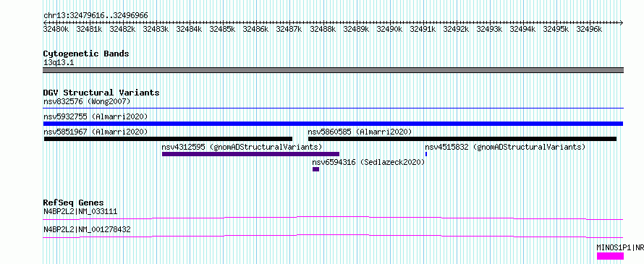
Task: Click the 32496k tick label
Action: point(588,29)
